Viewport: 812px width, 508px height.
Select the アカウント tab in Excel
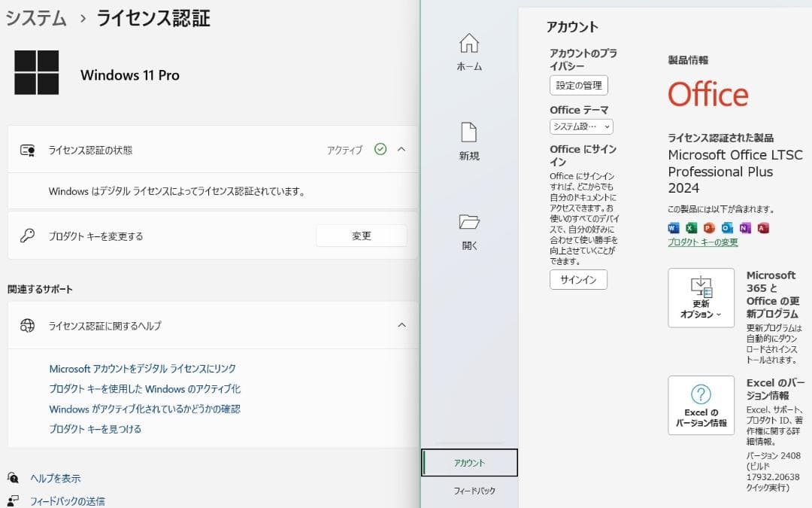click(469, 463)
